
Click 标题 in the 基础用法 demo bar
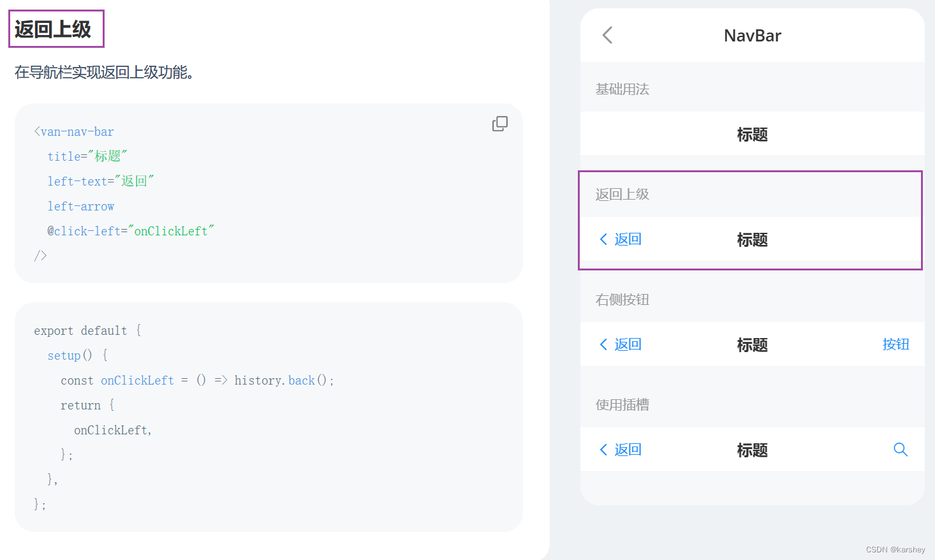753,135
